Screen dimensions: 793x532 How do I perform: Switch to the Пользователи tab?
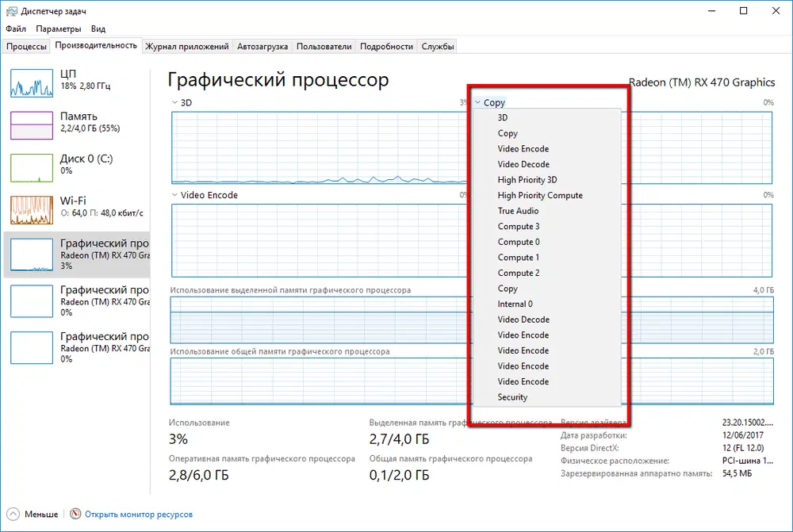pos(324,47)
